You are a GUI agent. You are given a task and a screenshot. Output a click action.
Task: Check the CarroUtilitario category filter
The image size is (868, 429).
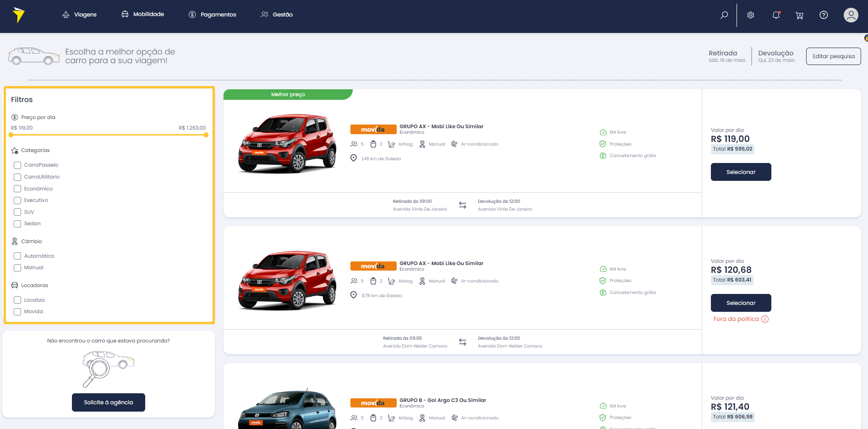point(17,177)
